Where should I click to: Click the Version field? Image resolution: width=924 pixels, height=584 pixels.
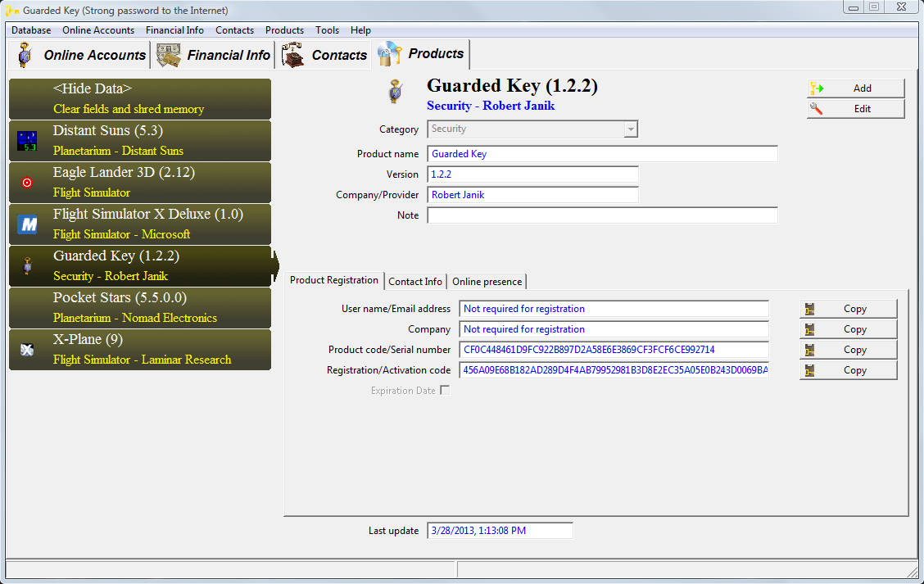[532, 174]
